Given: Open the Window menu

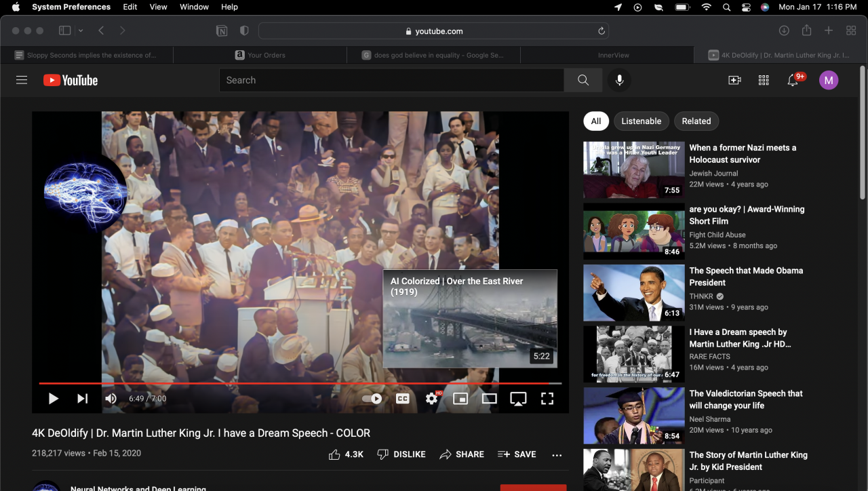Looking at the screenshot, I should [194, 7].
